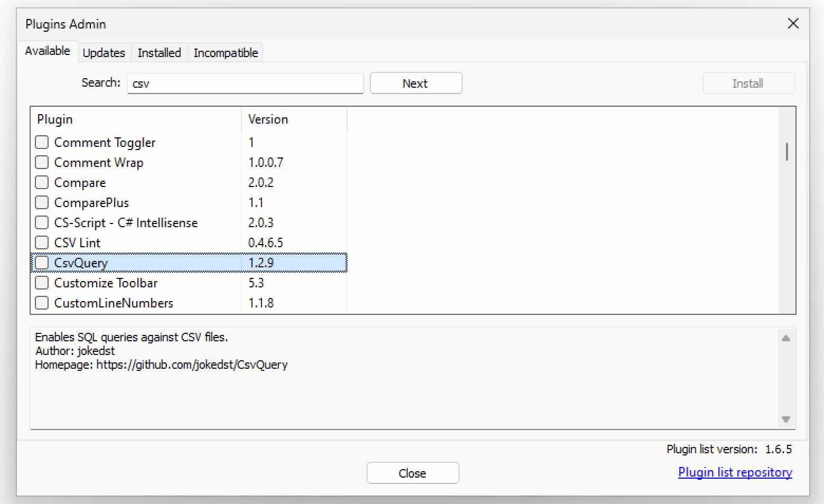This screenshot has height=504, width=824.
Task: Close the Plugins Admin dialog
Action: 413,473
